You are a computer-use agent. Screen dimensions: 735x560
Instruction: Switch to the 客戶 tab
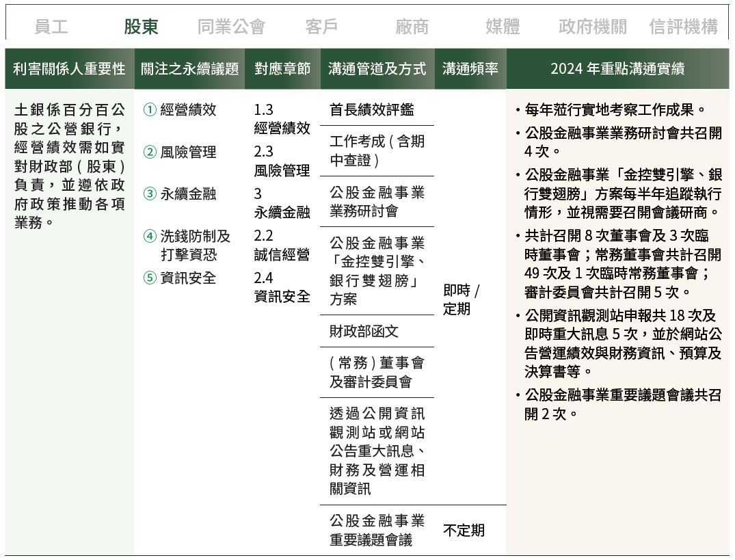(x=321, y=27)
